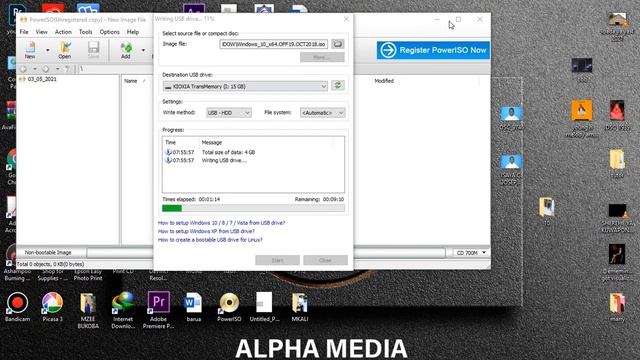The height and width of the screenshot is (360, 640).
Task: Open the bootable USB for Linux link
Action: (x=210, y=240)
